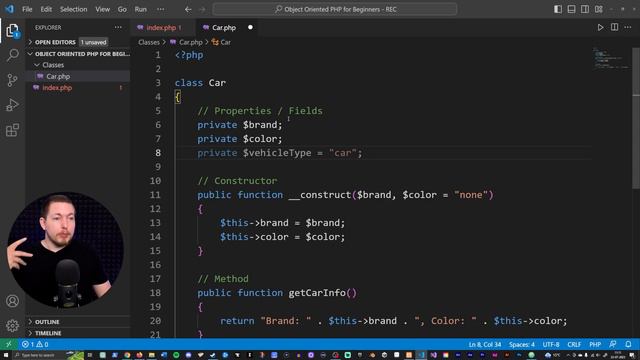Open the Extensions view
Image resolution: width=640 pixels, height=360 pixels.
pyautogui.click(x=12, y=130)
